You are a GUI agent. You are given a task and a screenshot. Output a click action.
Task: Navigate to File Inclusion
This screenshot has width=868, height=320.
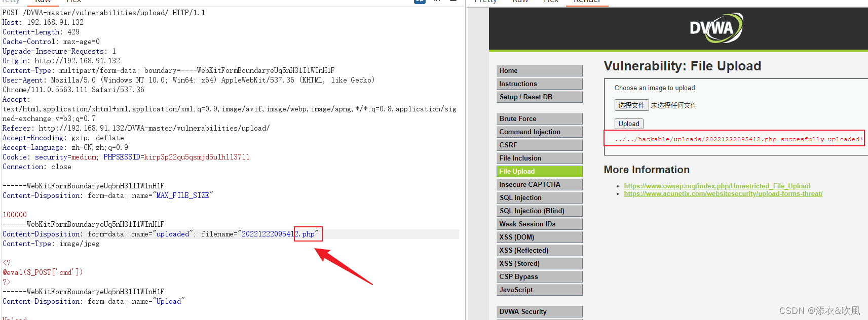[x=540, y=158]
